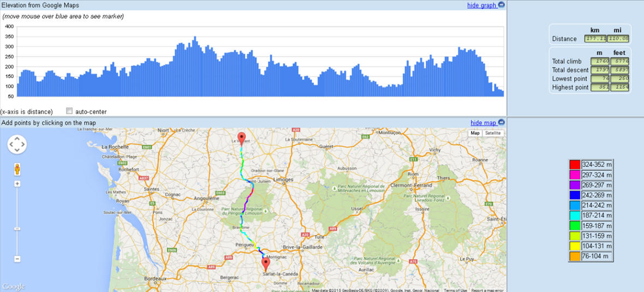Click the Bordeaux city label on the map
Image resolution: width=644 pixels, height=292 pixels.
tap(156, 278)
